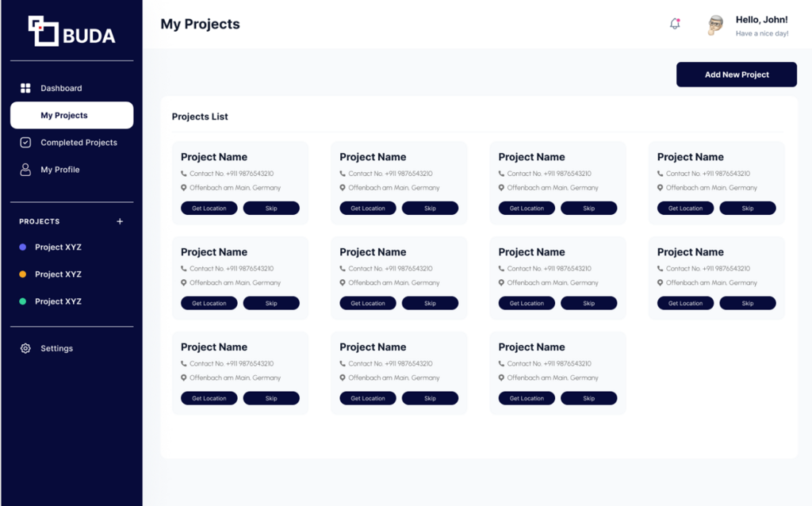This screenshot has height=506, width=812.
Task: Click the phone icon in first project card
Action: [x=184, y=174]
